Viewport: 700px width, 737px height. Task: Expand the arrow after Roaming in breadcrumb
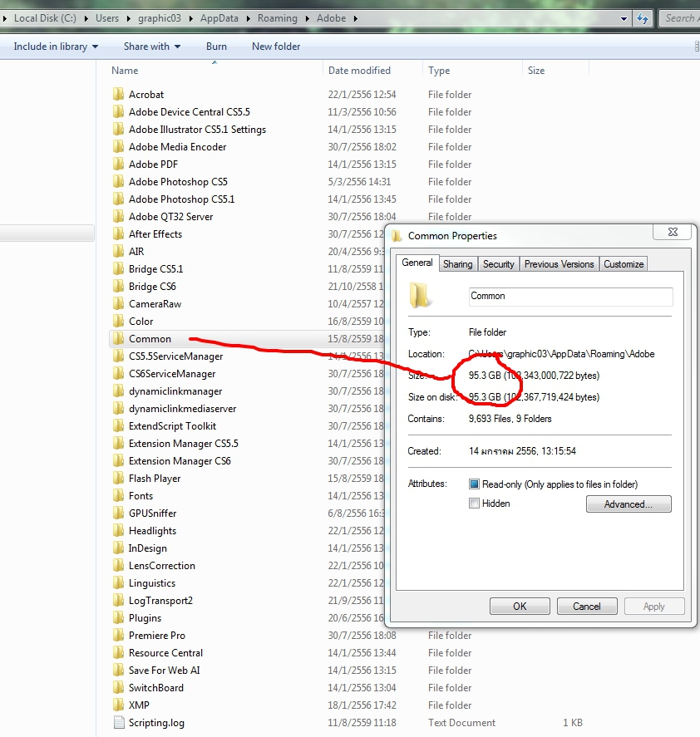click(x=308, y=18)
